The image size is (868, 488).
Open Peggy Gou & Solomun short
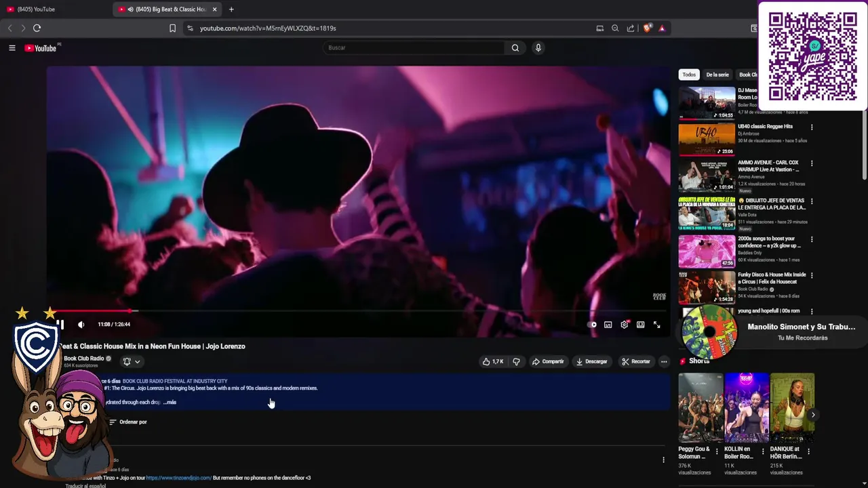(x=701, y=408)
